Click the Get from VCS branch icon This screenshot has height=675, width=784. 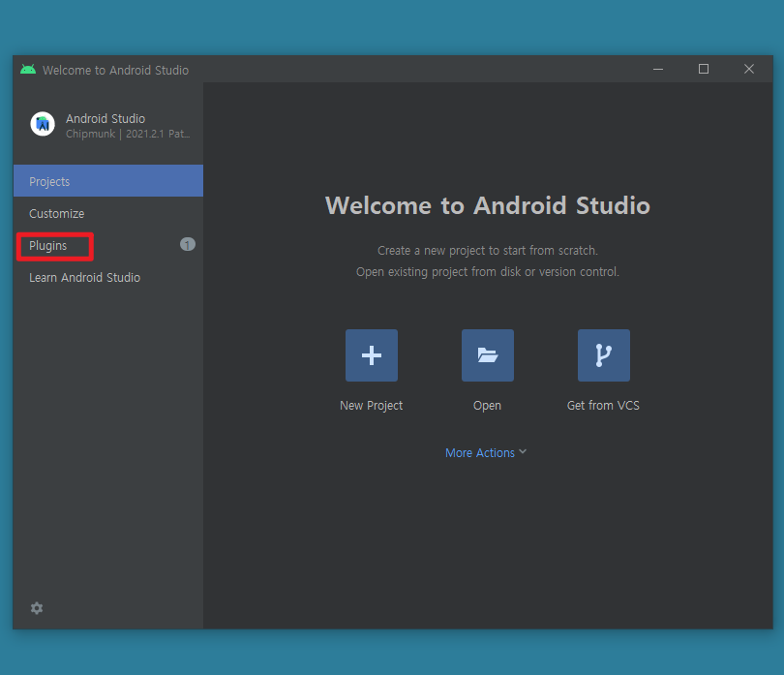[x=604, y=355]
